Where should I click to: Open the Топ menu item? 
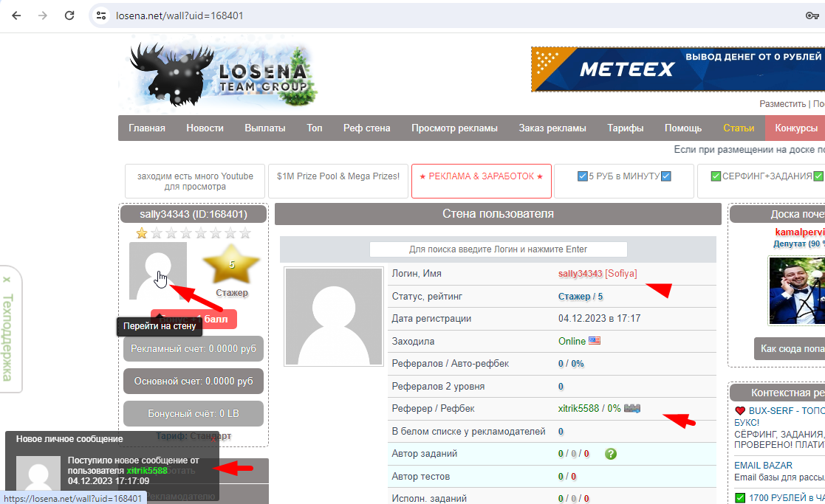click(x=315, y=128)
